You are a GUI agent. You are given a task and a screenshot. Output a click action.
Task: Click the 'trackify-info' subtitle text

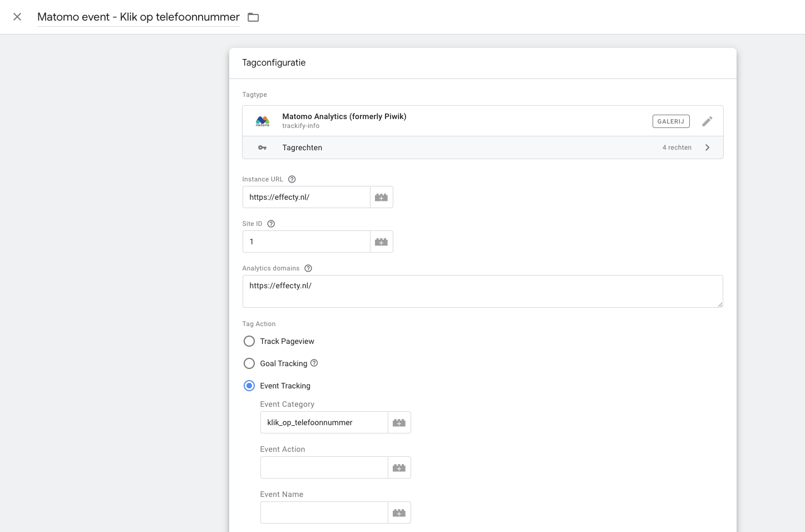[x=301, y=126]
